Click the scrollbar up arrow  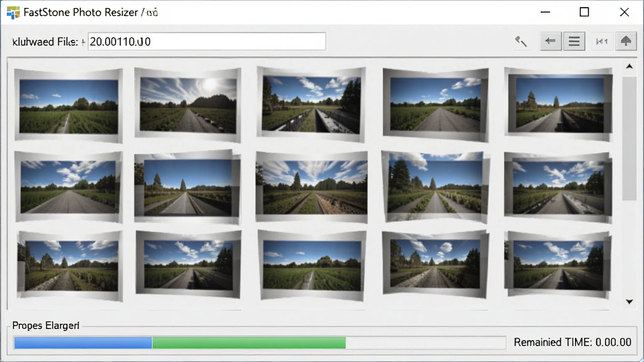coord(629,66)
